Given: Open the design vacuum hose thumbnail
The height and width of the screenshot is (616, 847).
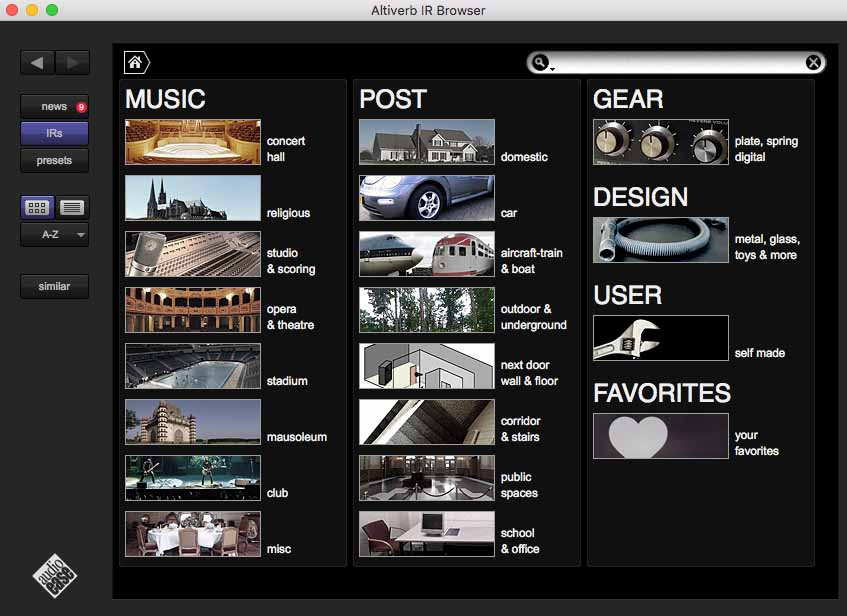Looking at the screenshot, I should [661, 240].
